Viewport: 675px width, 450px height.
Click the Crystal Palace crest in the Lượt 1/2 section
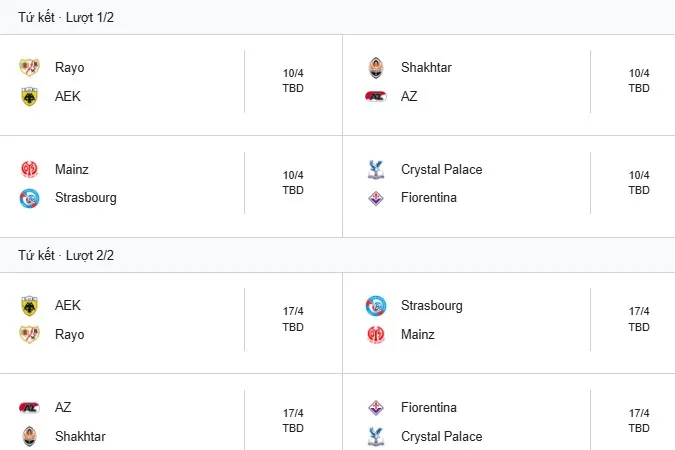coord(374,170)
